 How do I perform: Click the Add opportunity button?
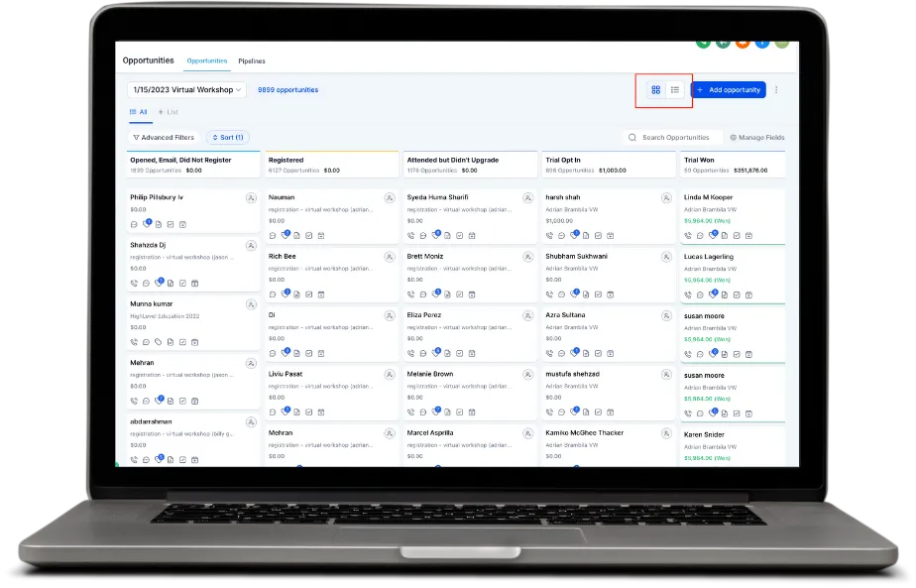[x=729, y=90]
